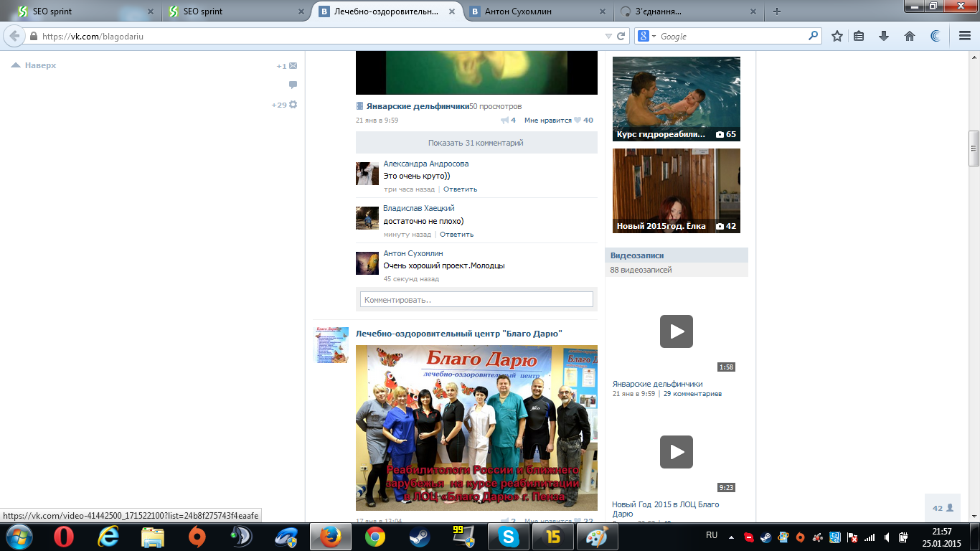Close the Антон Сухомлин tab
Screen dimensions: 980x551
(x=602, y=11)
